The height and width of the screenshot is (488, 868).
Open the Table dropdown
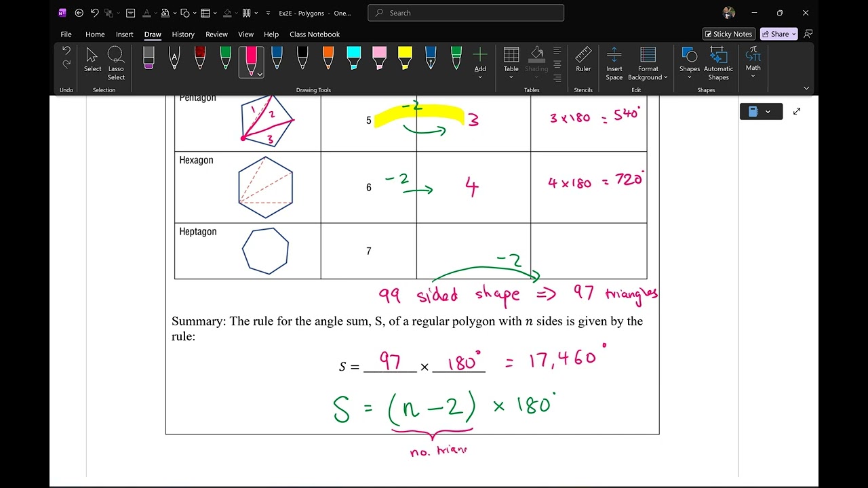(x=511, y=77)
